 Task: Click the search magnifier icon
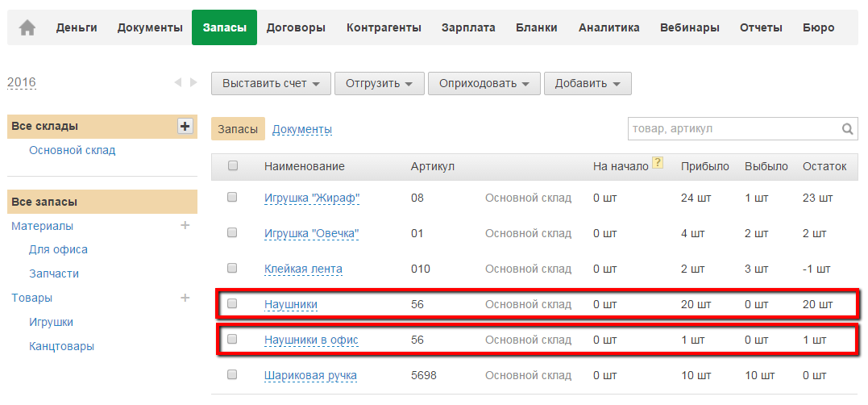point(848,129)
